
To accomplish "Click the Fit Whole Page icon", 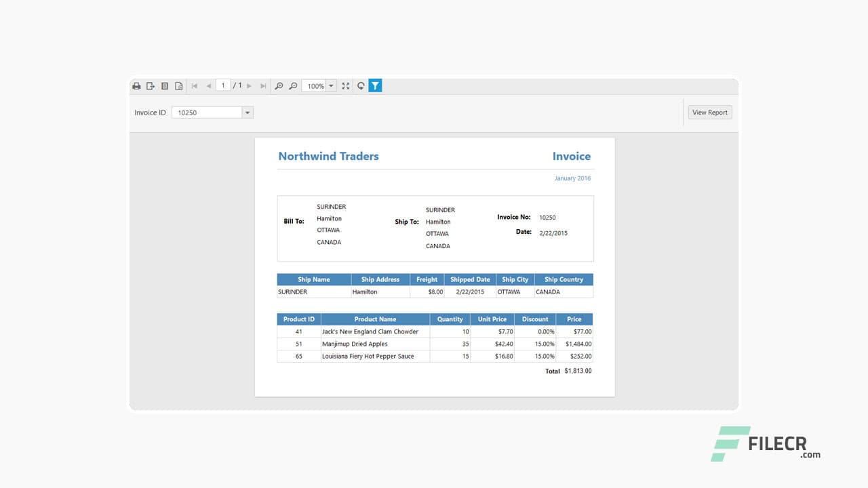I will 345,86.
